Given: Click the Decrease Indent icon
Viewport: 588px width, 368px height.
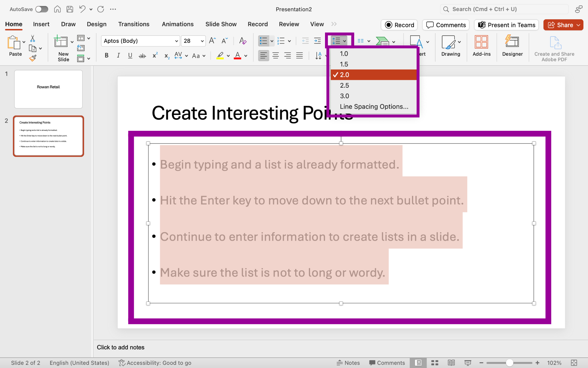Looking at the screenshot, I should (305, 41).
